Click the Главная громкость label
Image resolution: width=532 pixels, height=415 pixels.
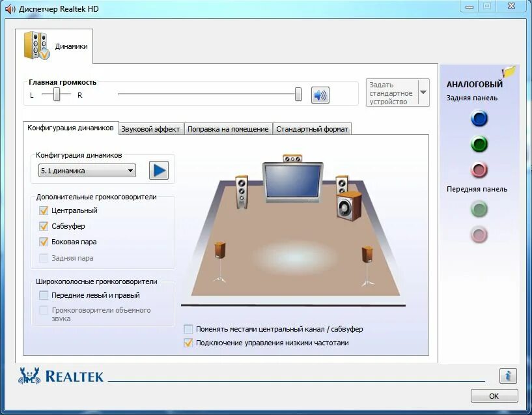pyautogui.click(x=63, y=82)
